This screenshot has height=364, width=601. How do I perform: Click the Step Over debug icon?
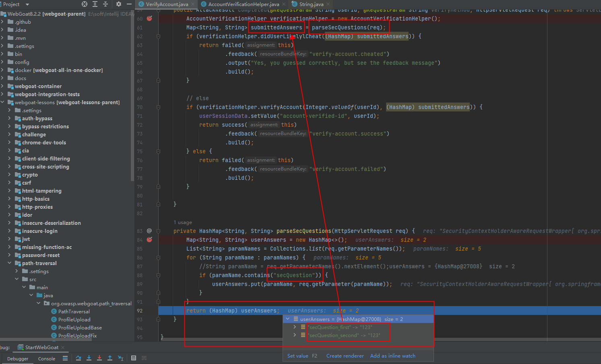tap(78, 358)
